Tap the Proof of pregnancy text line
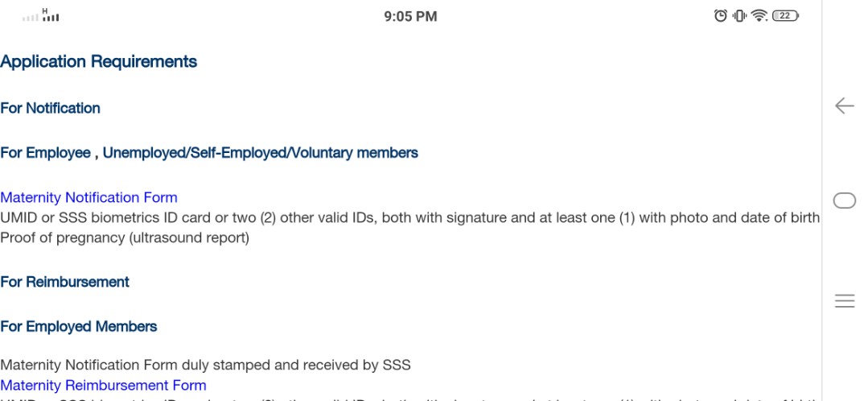Image resolution: width=868 pixels, height=401 pixels. [125, 238]
